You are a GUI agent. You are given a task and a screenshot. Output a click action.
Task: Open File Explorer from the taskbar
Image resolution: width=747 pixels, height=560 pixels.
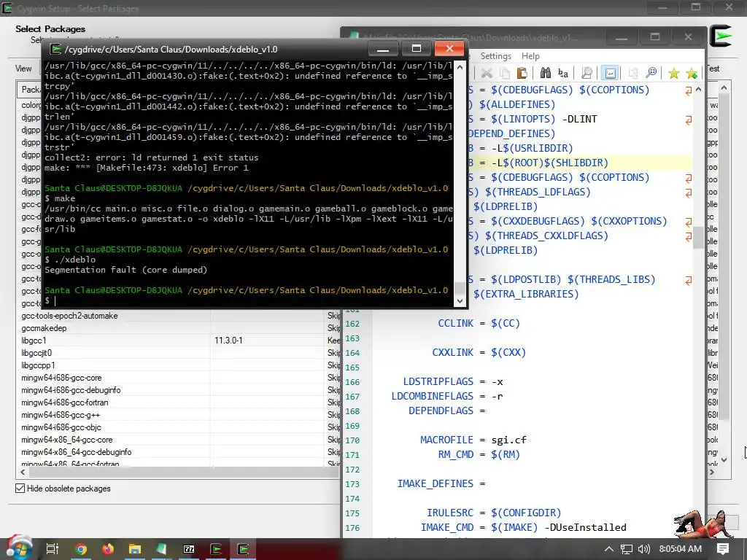coord(135,549)
